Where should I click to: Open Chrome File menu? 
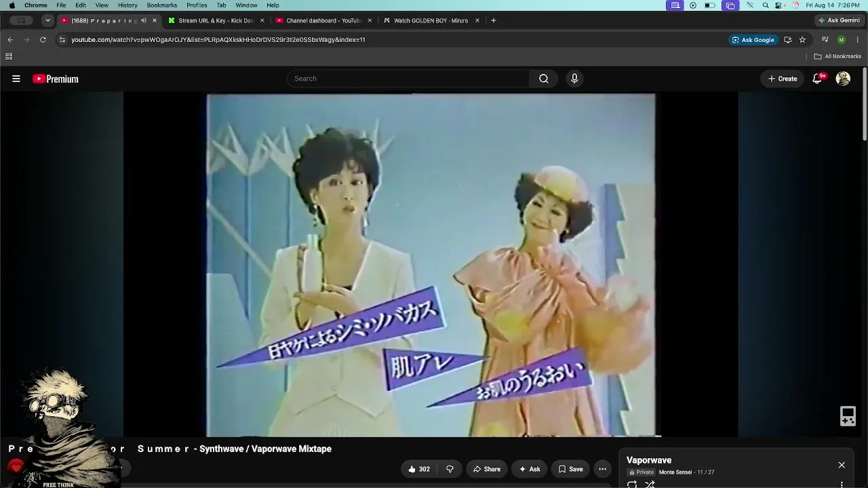tap(61, 5)
